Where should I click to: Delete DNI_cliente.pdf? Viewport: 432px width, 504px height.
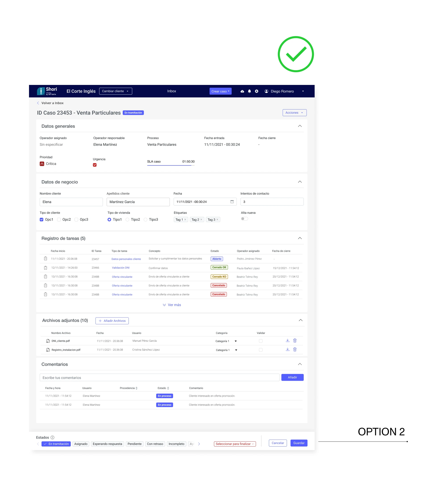(295, 341)
